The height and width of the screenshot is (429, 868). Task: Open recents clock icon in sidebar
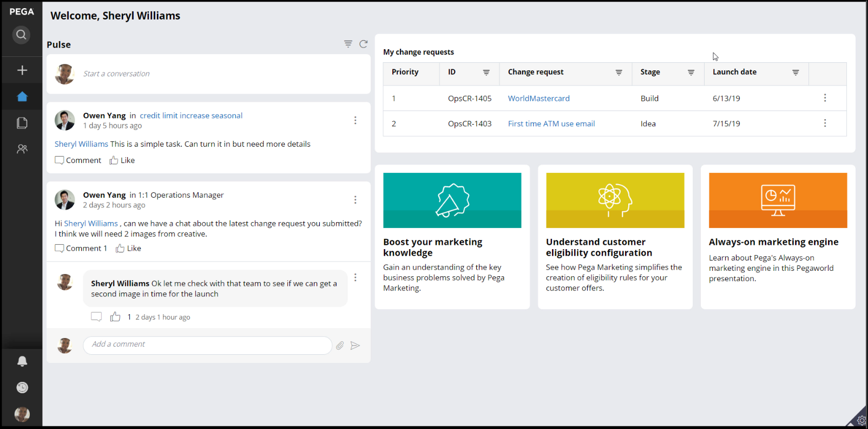click(x=22, y=388)
